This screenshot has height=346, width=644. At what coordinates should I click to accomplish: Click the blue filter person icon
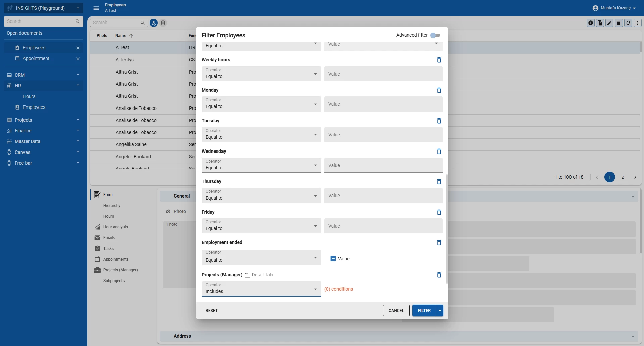(x=154, y=23)
